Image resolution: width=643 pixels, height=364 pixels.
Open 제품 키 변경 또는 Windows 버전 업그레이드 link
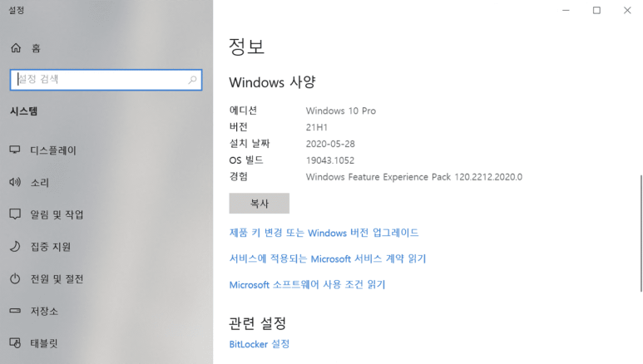click(x=324, y=233)
